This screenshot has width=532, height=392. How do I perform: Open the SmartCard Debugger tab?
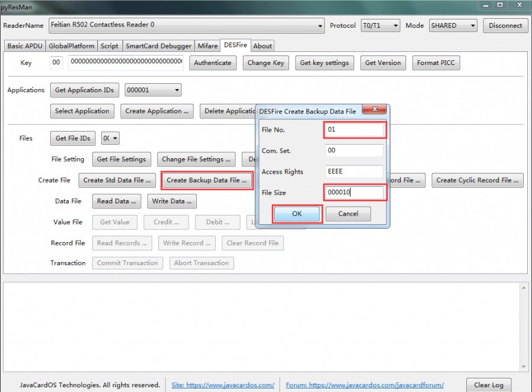(x=158, y=46)
